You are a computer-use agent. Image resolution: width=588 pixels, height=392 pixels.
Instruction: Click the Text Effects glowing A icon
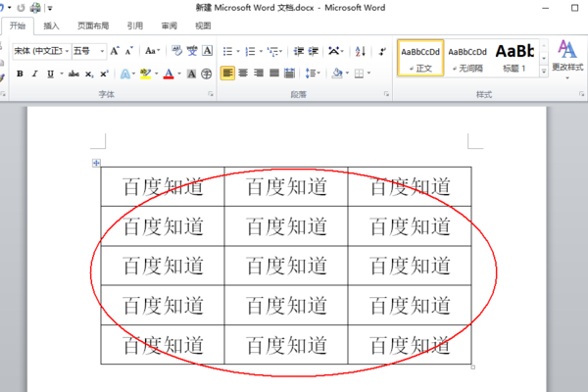point(124,73)
